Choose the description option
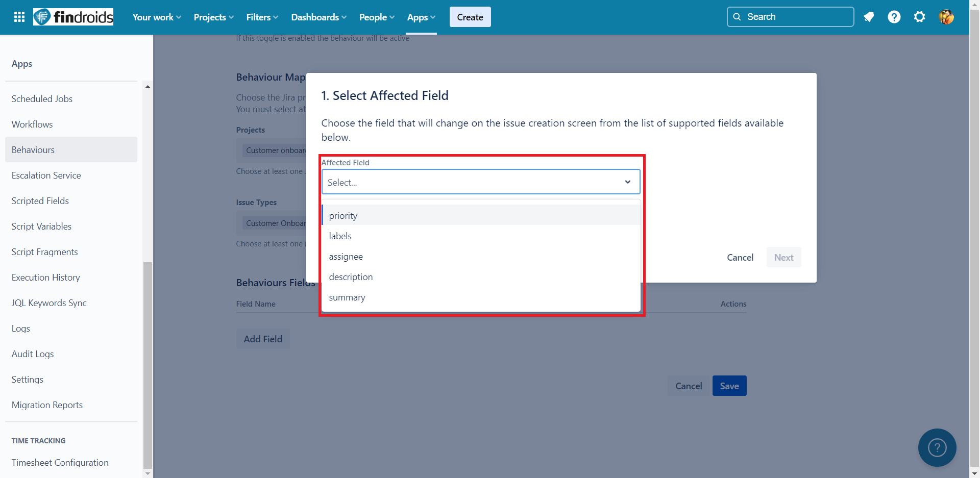The height and width of the screenshot is (478, 980). pyautogui.click(x=481, y=276)
